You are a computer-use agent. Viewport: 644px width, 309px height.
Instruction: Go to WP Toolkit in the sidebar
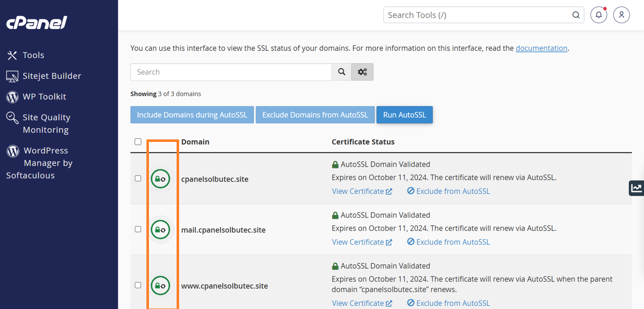(44, 97)
